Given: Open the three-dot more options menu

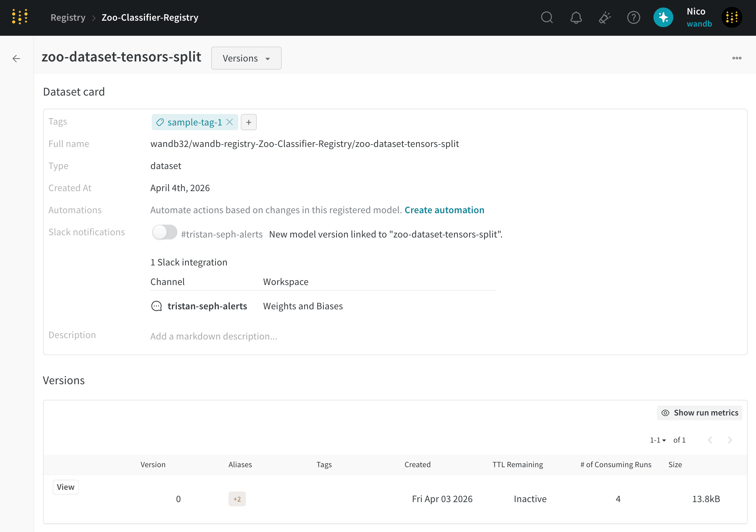Looking at the screenshot, I should [736, 58].
